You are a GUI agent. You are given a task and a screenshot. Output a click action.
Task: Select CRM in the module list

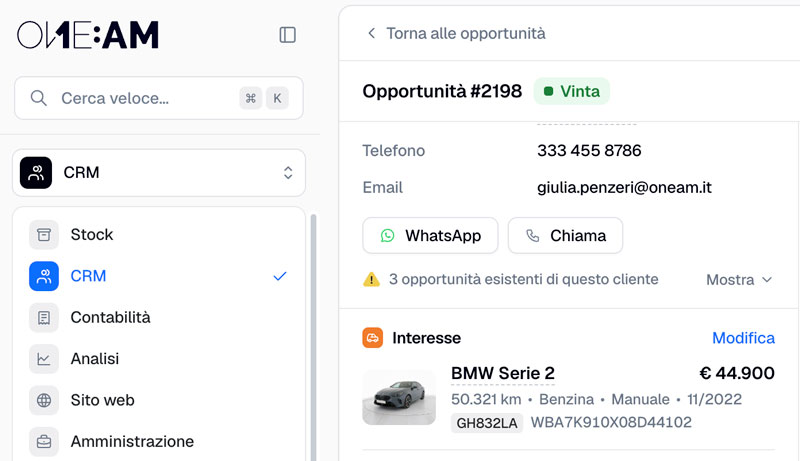pyautogui.click(x=159, y=276)
